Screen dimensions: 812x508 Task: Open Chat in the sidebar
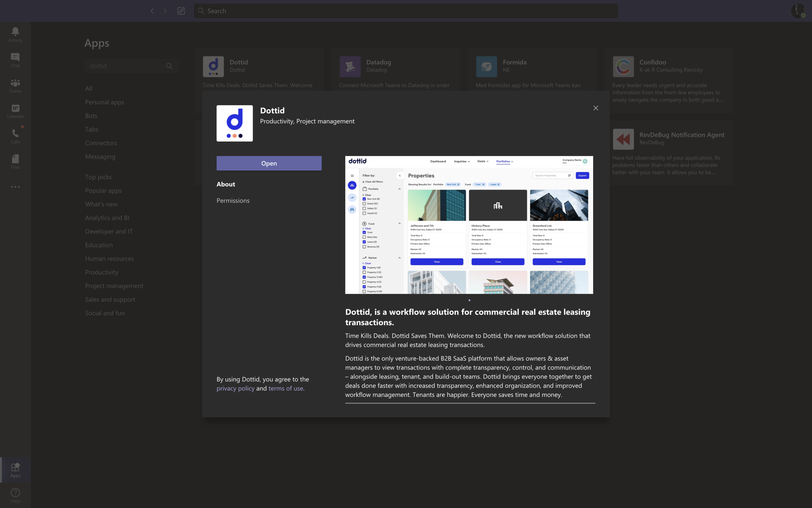click(x=15, y=60)
